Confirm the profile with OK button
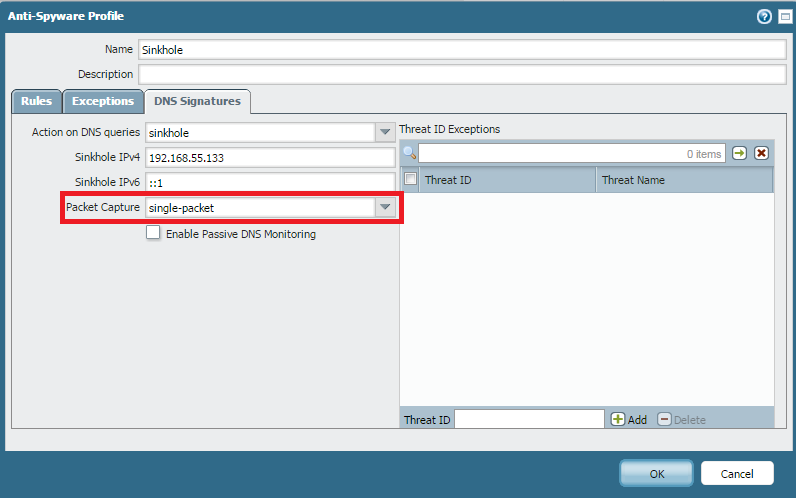Viewport: 796px width, 498px height. point(656,473)
